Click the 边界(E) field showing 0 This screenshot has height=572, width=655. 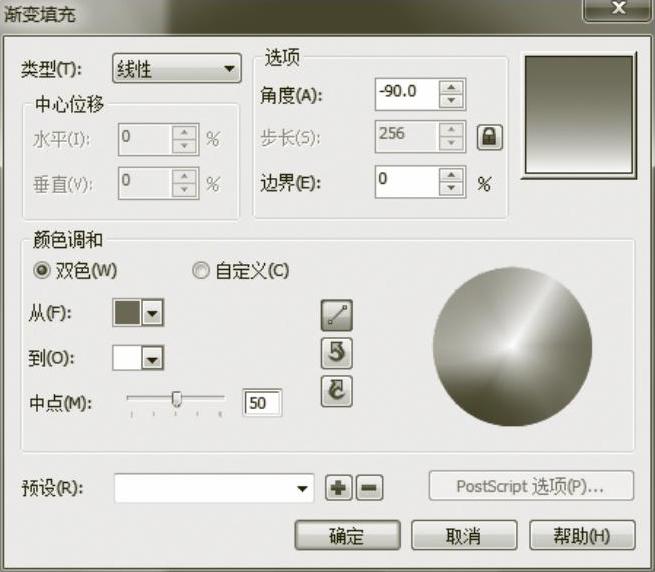(x=407, y=182)
